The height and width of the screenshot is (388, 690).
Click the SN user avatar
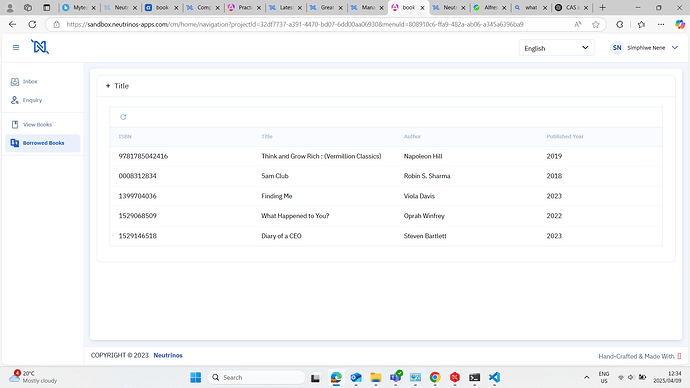(x=617, y=48)
